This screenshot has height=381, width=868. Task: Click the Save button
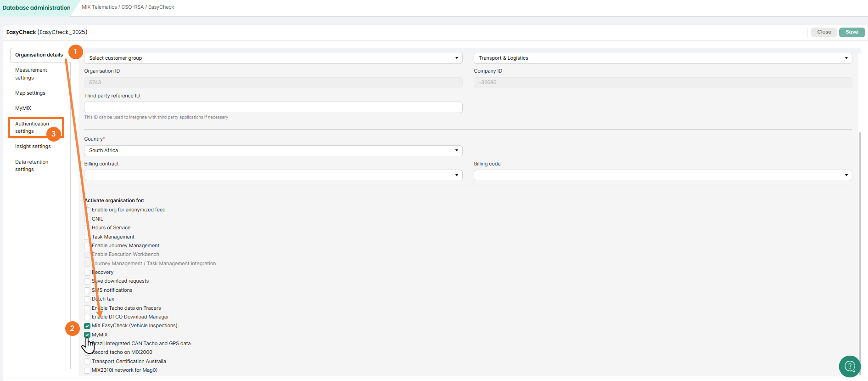pyautogui.click(x=852, y=32)
